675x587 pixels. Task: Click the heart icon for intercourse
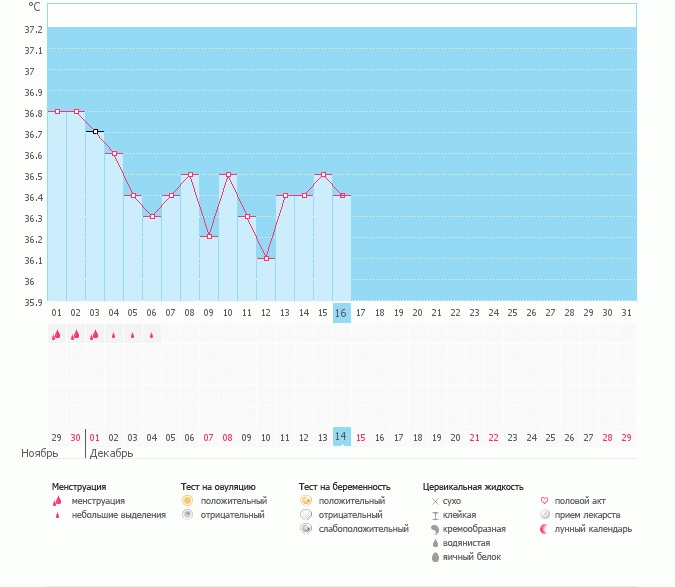545,500
